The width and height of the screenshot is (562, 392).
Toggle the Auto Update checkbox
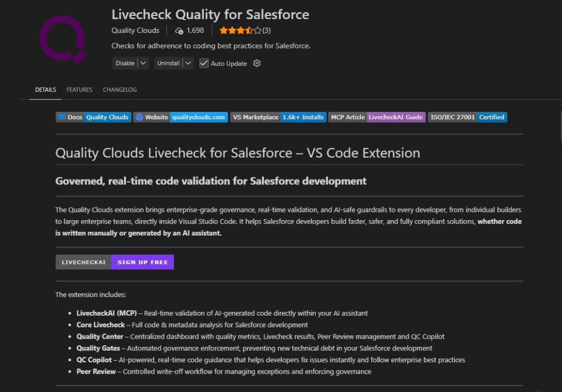point(204,63)
